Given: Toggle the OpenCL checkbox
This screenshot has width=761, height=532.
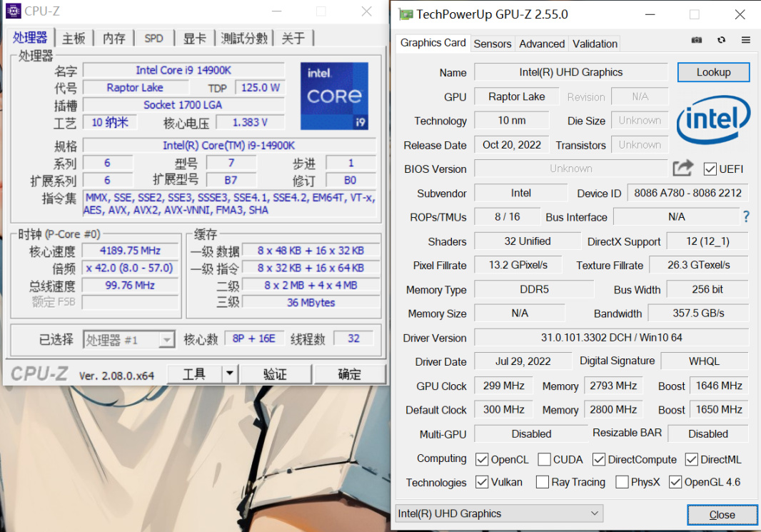Looking at the screenshot, I should (x=482, y=459).
